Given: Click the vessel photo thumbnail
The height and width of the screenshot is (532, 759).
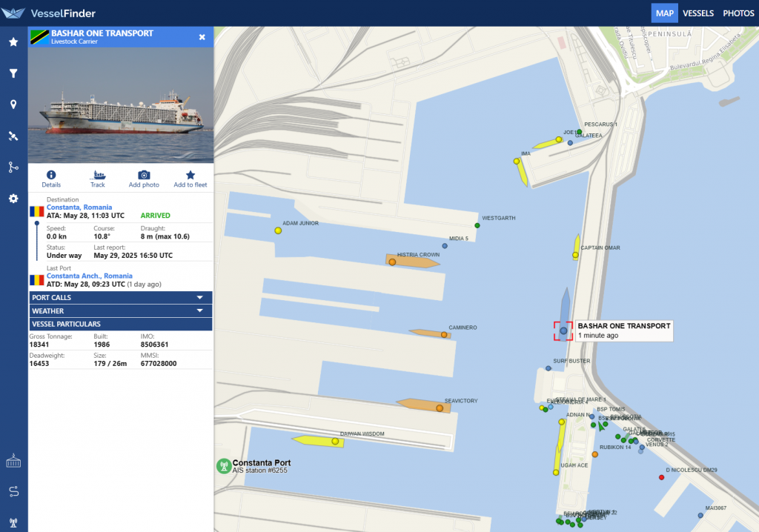Looking at the screenshot, I should [x=121, y=105].
